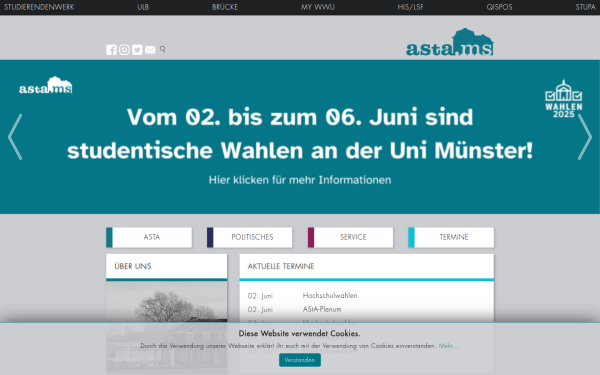
Task: Open the Über uns heading
Action: pos(133,266)
